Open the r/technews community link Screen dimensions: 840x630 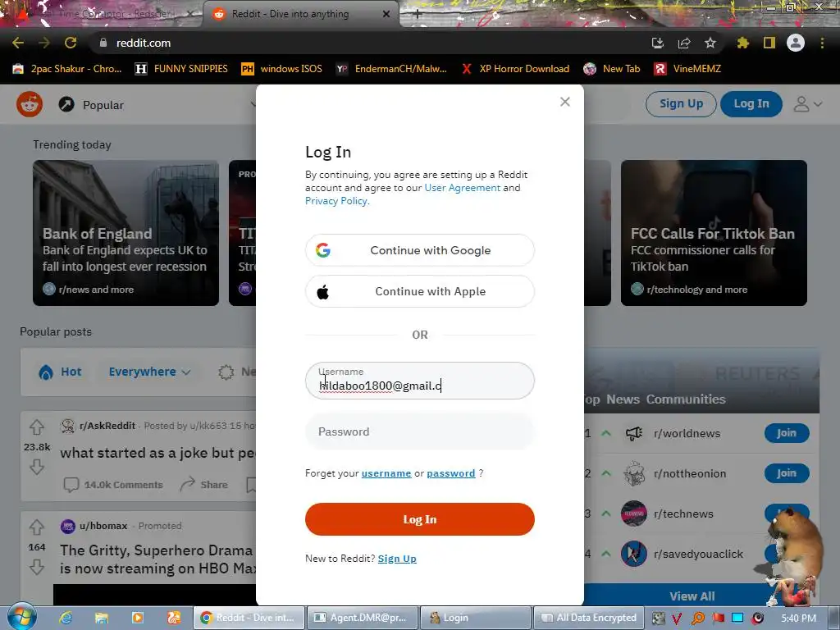pos(683,514)
